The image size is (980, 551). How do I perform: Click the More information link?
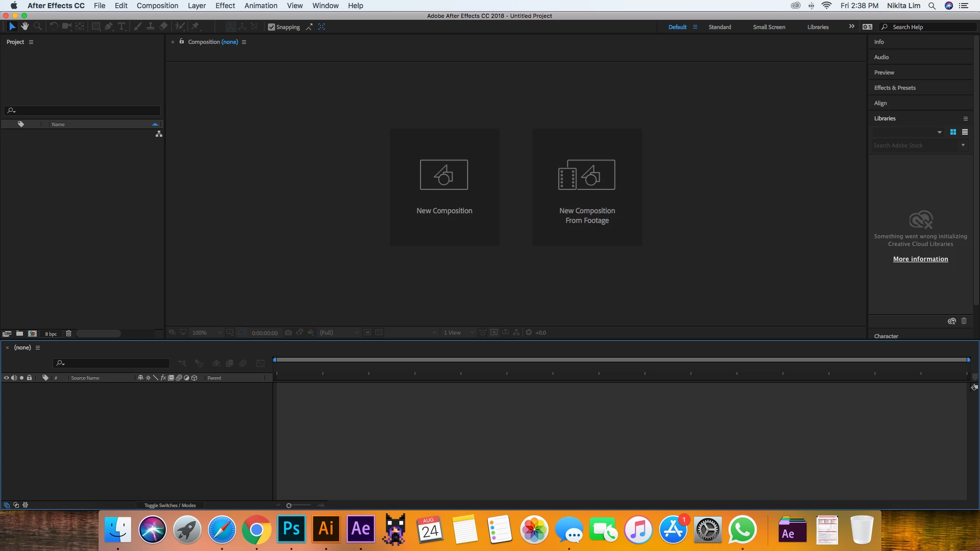coord(920,259)
